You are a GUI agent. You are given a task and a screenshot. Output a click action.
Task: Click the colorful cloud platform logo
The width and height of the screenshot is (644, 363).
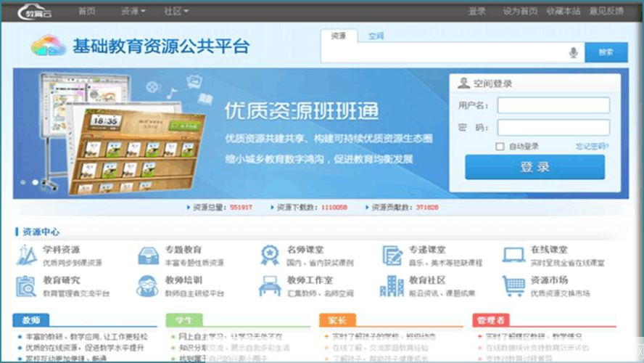coord(49,46)
